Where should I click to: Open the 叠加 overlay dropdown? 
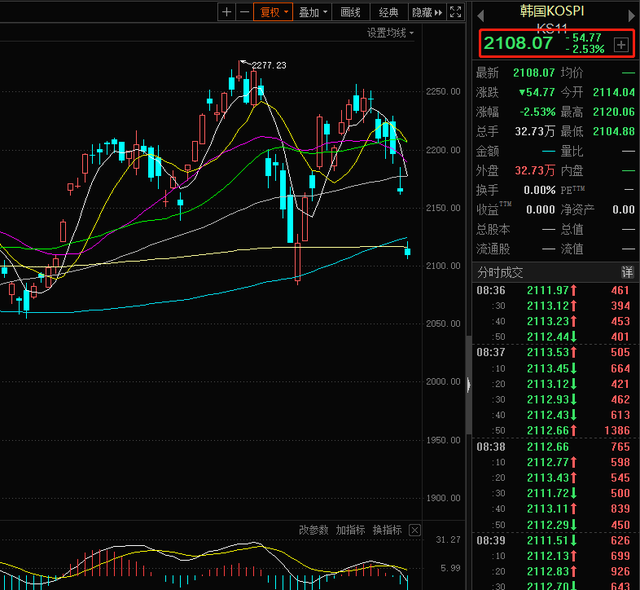pyautogui.click(x=312, y=12)
